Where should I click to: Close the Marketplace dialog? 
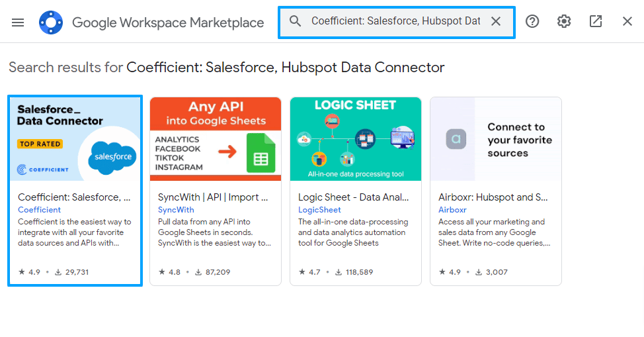click(x=627, y=21)
